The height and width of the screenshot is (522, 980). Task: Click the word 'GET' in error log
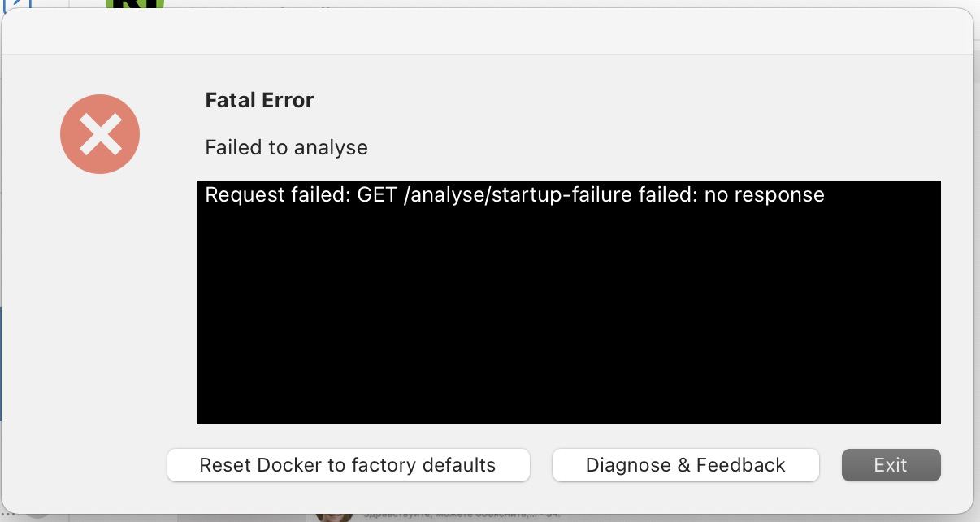coord(376,195)
